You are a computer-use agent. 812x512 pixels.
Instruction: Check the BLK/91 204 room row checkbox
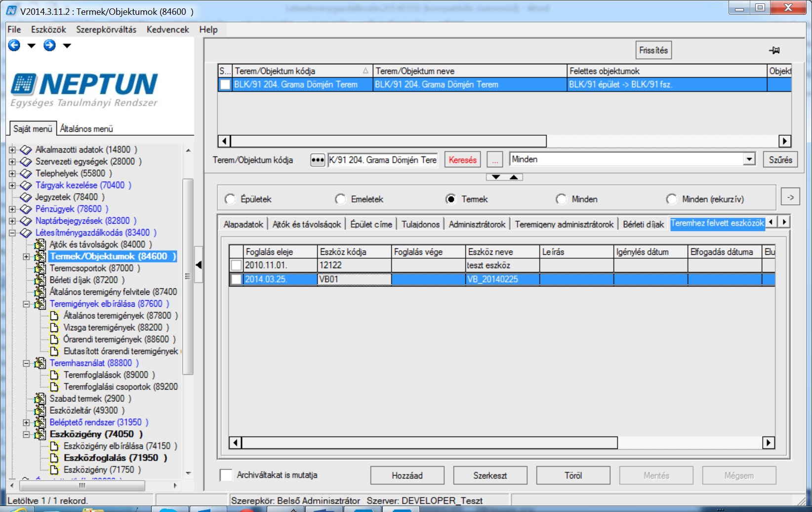225,84
